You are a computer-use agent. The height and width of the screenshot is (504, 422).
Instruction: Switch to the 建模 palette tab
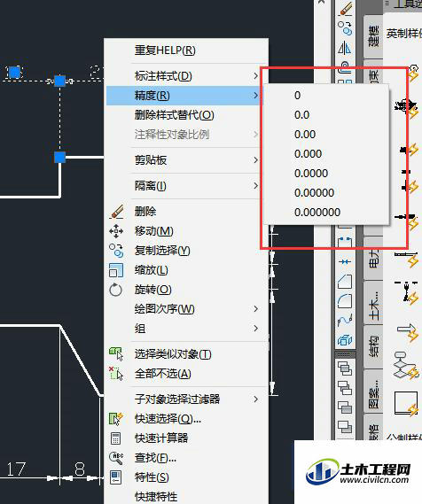[x=373, y=36]
